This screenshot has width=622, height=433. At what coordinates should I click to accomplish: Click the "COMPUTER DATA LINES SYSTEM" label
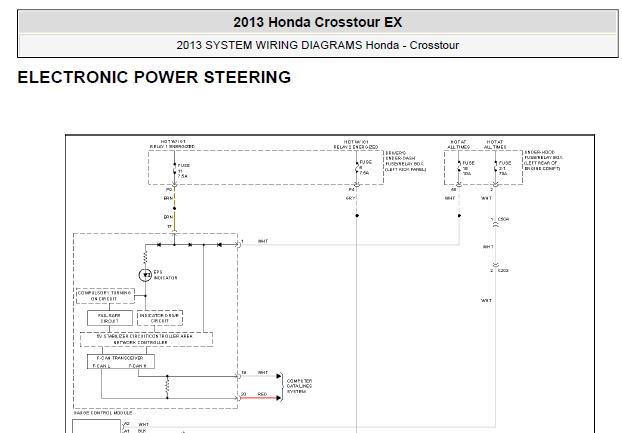(x=299, y=386)
